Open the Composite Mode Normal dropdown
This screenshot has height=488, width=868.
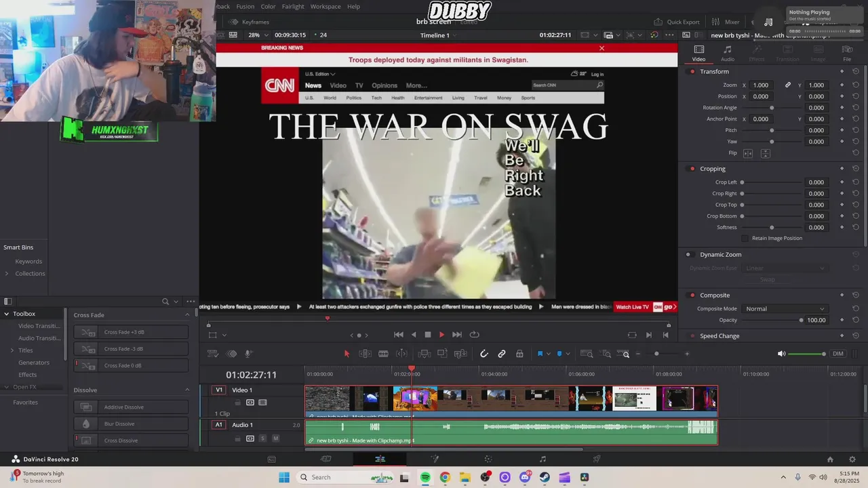tap(785, 309)
